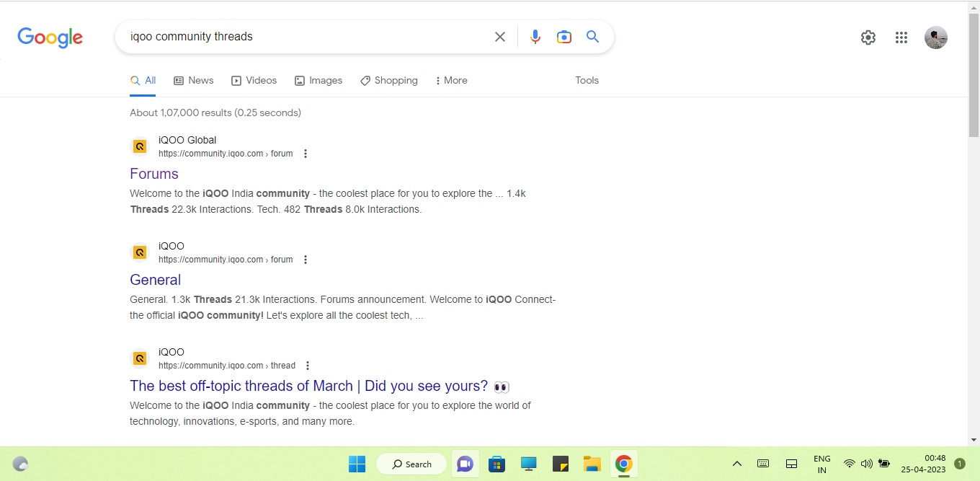This screenshot has width=980, height=481.
Task: Show hidden system tray icons
Action: (x=736, y=464)
